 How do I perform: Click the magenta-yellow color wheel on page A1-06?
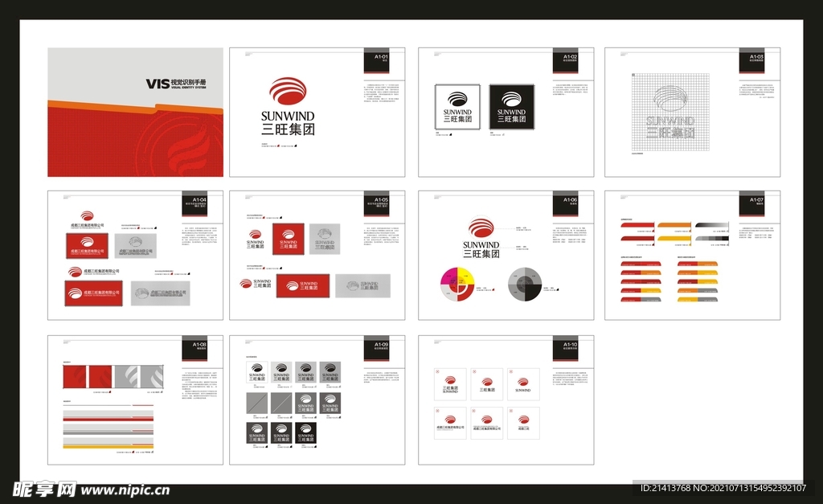click(x=457, y=284)
